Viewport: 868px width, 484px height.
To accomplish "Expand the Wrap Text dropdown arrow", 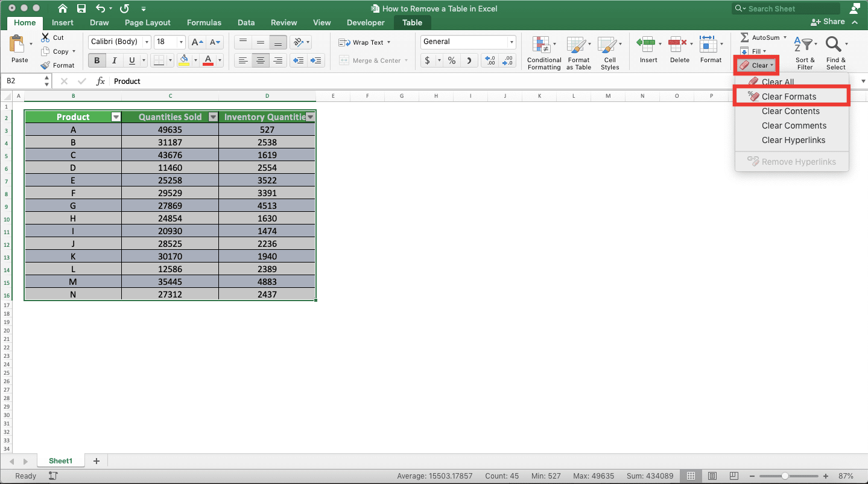I will coord(388,42).
